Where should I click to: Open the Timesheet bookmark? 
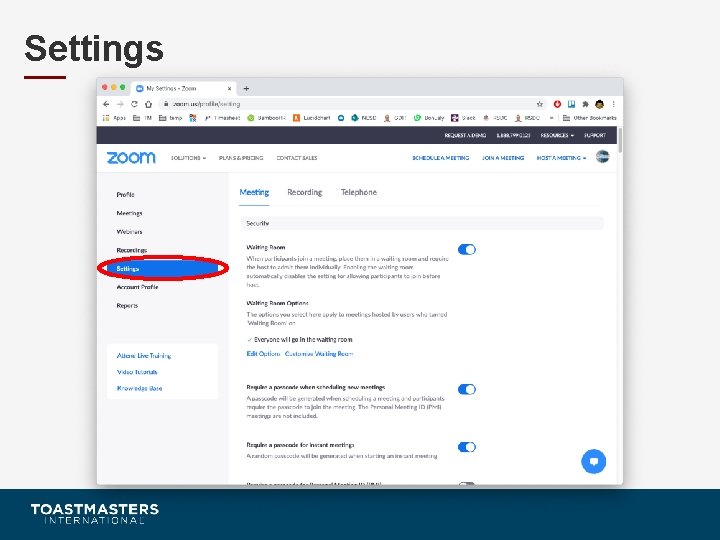click(x=222, y=118)
